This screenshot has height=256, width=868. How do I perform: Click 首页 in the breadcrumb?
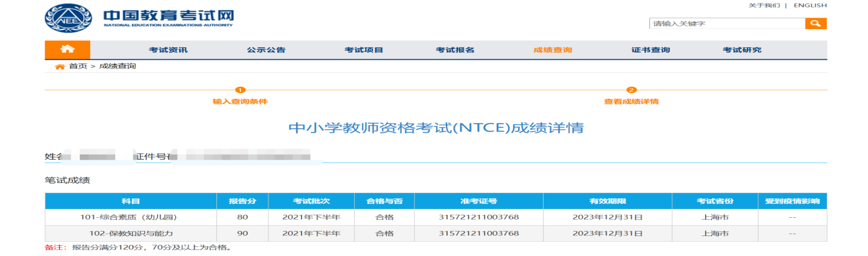click(x=78, y=67)
